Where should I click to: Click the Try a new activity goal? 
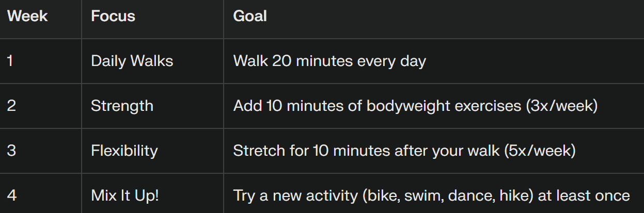[431, 195]
